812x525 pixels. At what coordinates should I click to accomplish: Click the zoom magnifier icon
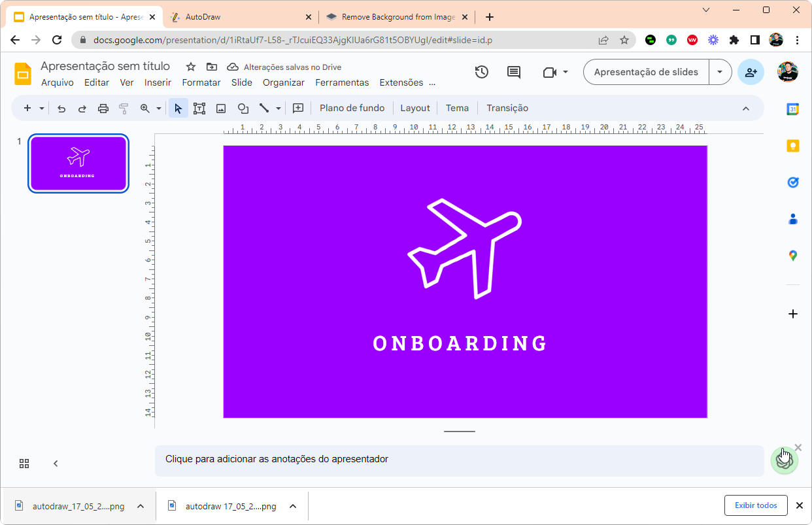coord(145,109)
